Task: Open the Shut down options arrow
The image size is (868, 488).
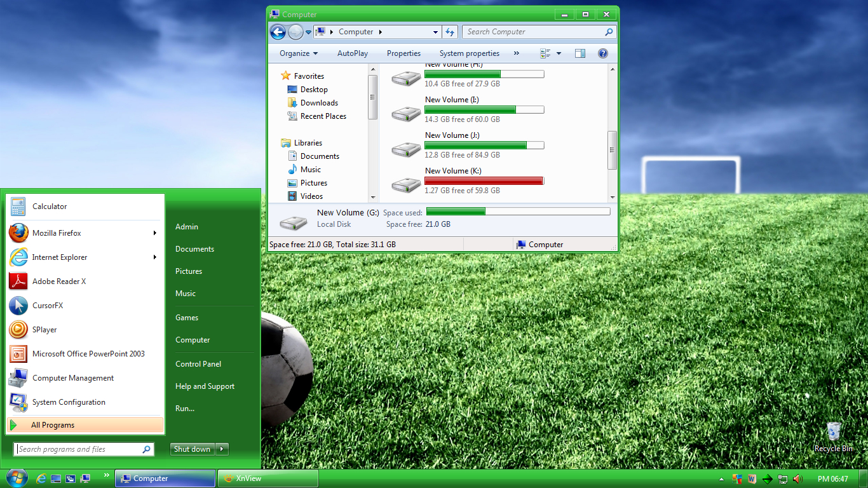Action: (x=222, y=449)
